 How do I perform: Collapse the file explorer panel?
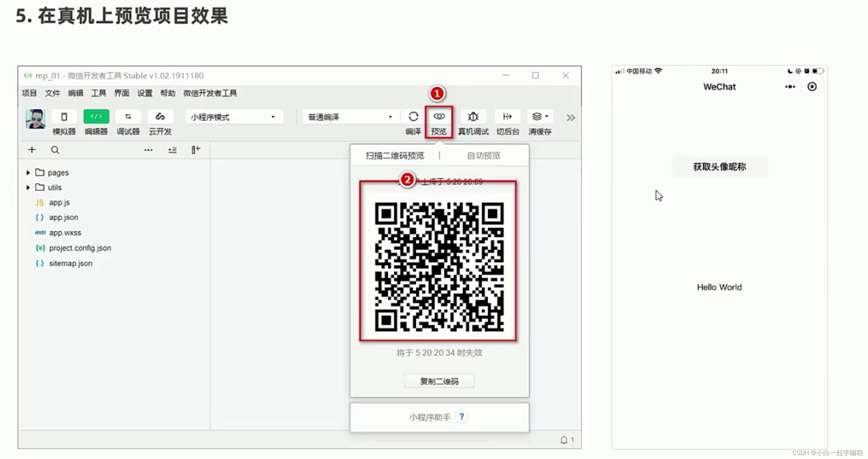tap(196, 150)
